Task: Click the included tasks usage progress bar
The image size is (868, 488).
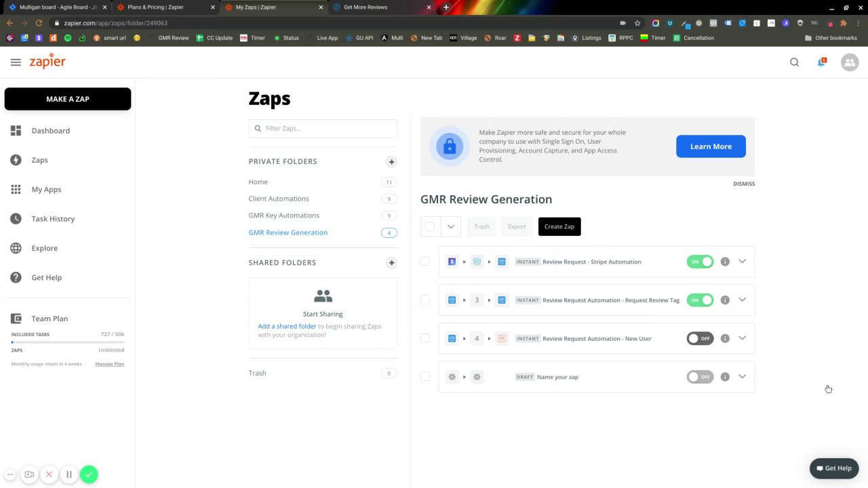Action: (x=68, y=342)
